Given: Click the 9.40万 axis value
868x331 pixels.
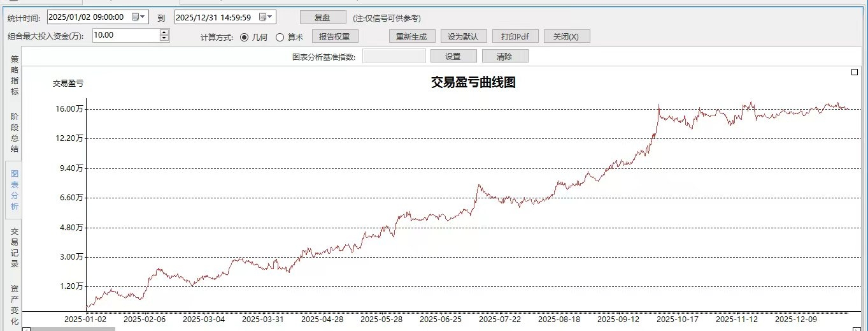Looking at the screenshot, I should (71, 168).
